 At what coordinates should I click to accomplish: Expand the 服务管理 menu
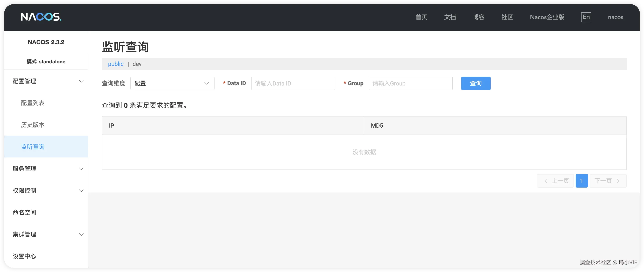click(24, 169)
